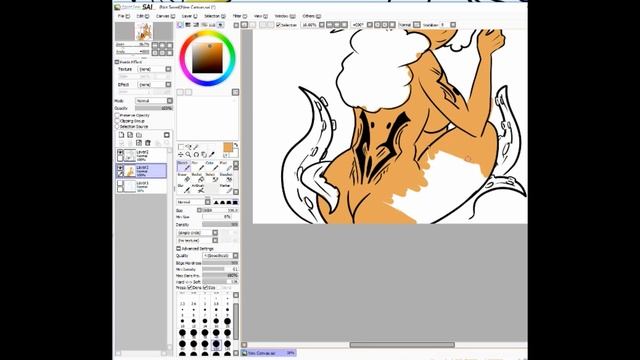Open the no texture brush dropdown
Image resolution: width=640 pixels, height=360 pixels.
click(198, 240)
